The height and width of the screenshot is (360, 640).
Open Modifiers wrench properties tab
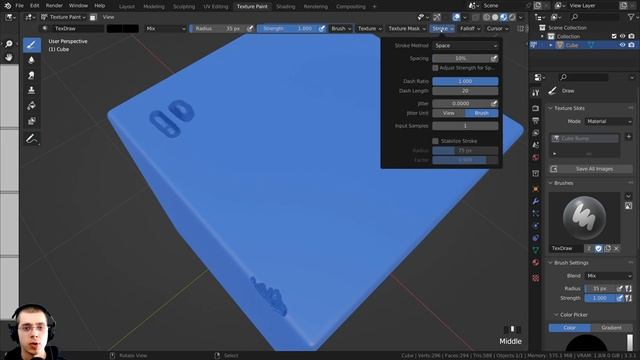536,201
